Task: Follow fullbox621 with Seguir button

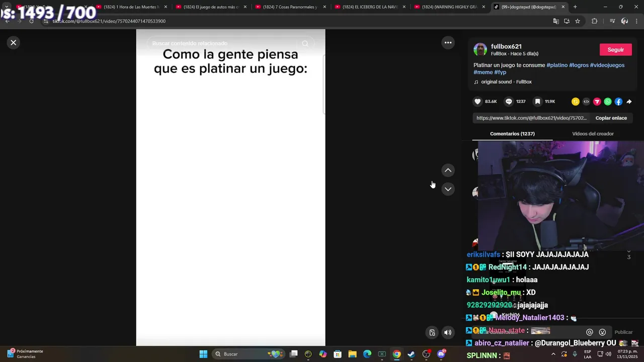Action: click(x=615, y=50)
